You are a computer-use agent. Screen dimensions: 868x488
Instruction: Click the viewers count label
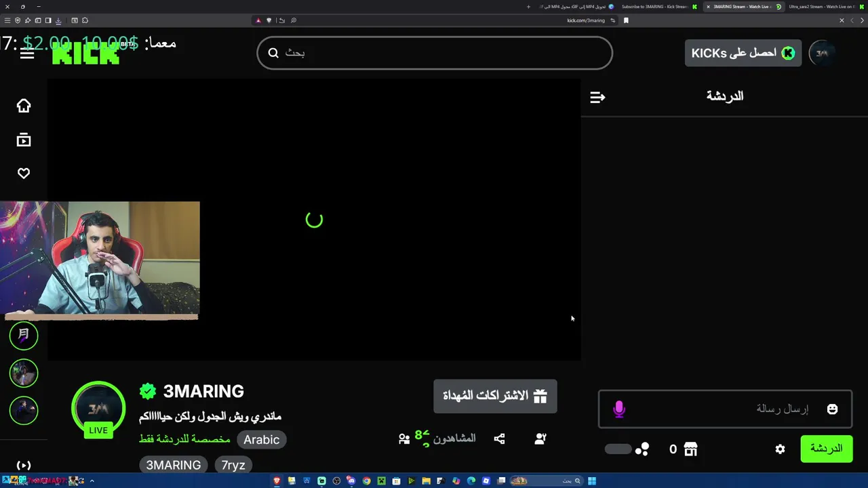[x=454, y=439]
